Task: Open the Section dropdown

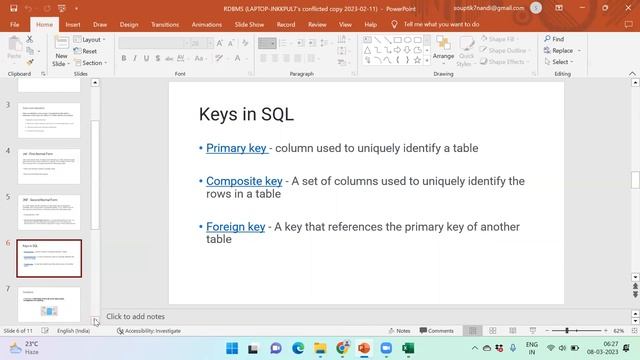Action: 91,63
